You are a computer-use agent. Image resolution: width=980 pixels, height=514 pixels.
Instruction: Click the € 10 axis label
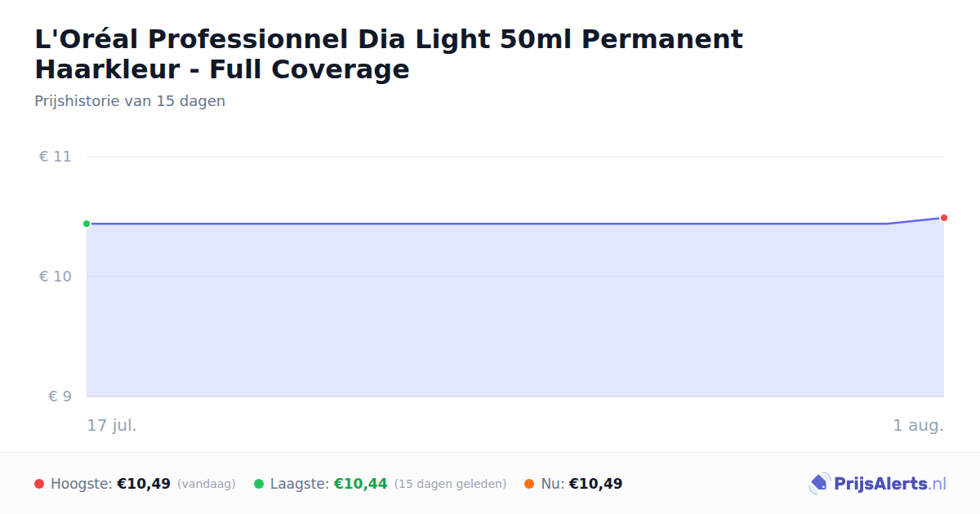click(x=55, y=277)
